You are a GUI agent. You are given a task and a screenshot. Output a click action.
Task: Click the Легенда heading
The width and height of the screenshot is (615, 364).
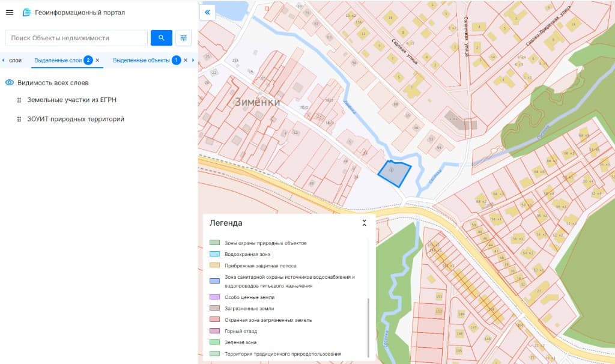click(226, 223)
